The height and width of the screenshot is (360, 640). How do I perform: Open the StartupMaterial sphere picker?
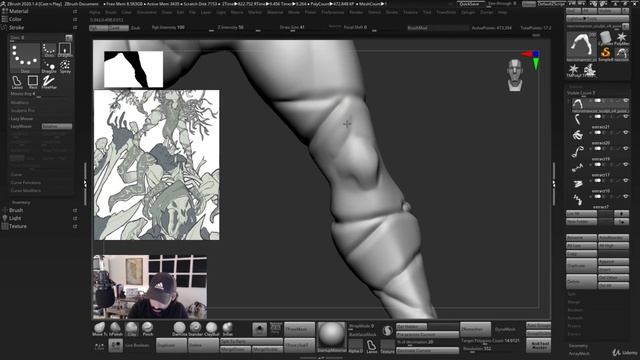click(x=331, y=337)
